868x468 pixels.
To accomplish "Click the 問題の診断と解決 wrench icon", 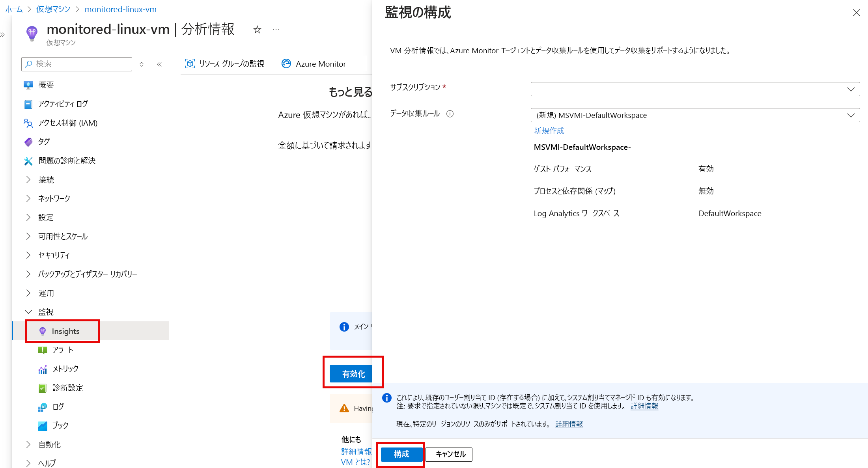I will (x=28, y=161).
